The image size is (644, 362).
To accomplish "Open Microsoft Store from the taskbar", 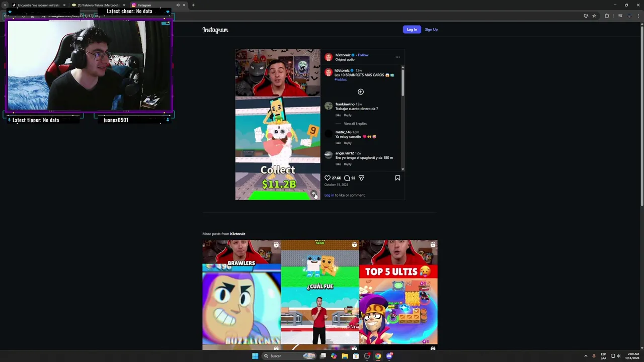I will pos(356,356).
